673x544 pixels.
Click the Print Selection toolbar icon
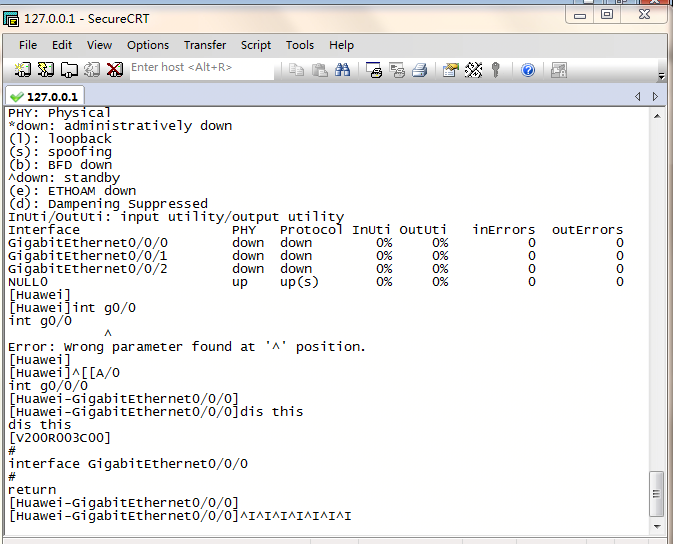coord(397,70)
